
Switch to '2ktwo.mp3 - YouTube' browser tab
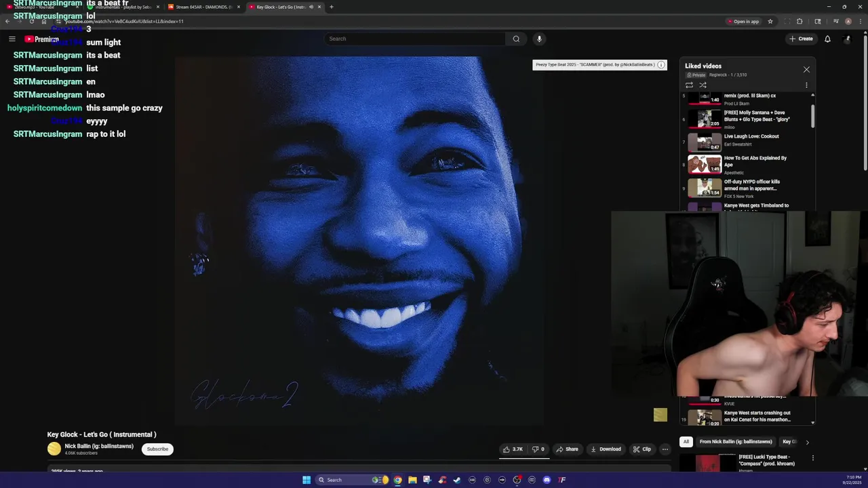tap(41, 7)
